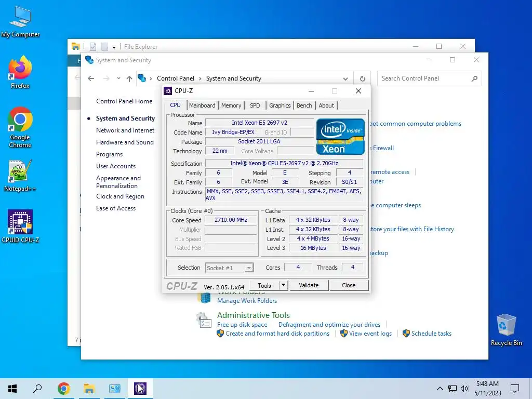Image resolution: width=532 pixels, height=399 pixels.
Task: Open Hardware and Sound category
Action: pyautogui.click(x=125, y=142)
